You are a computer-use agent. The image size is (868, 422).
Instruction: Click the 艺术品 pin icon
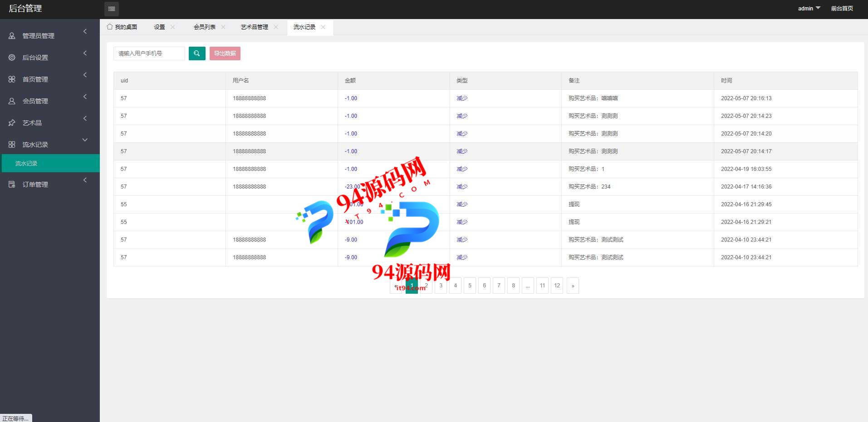(12, 123)
